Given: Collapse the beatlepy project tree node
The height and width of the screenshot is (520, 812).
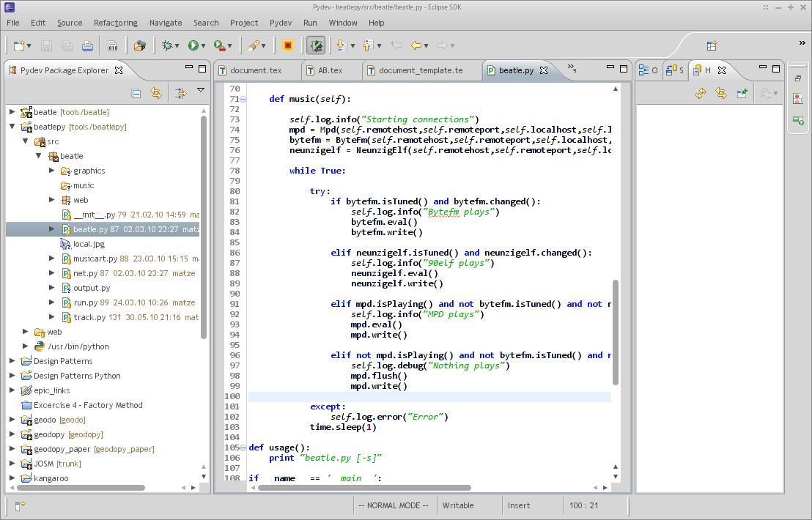Looking at the screenshot, I should click(x=12, y=127).
